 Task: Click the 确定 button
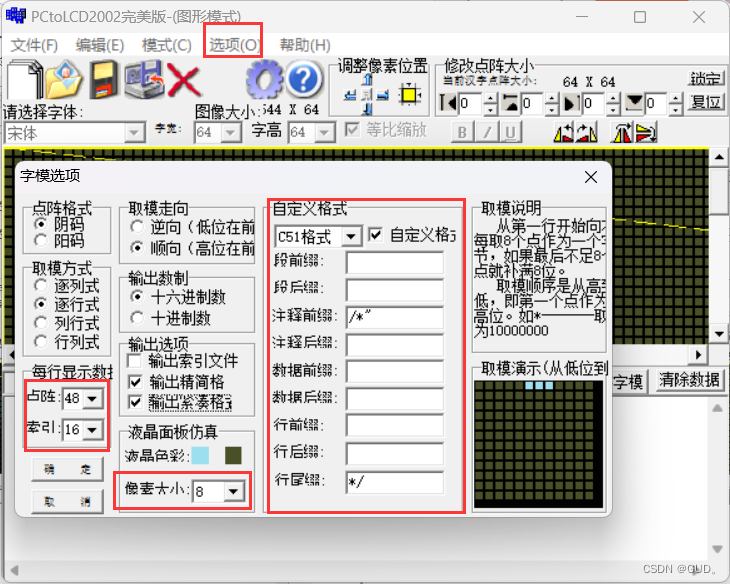point(68,469)
